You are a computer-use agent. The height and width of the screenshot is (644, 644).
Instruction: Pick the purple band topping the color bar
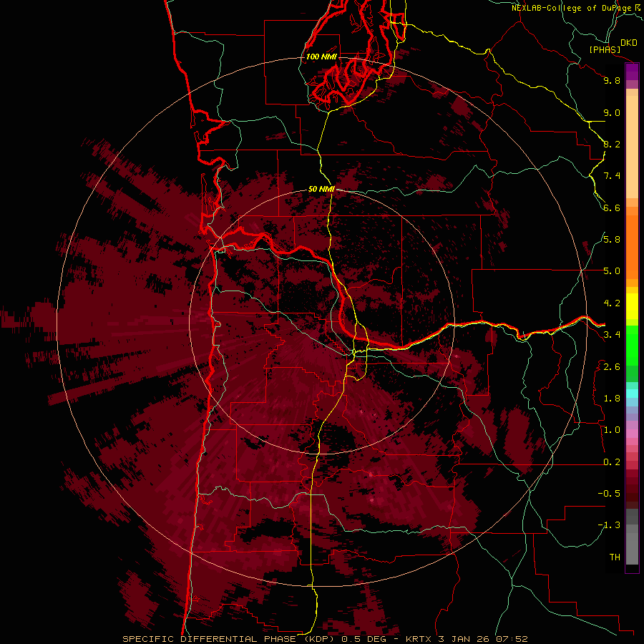(632, 72)
